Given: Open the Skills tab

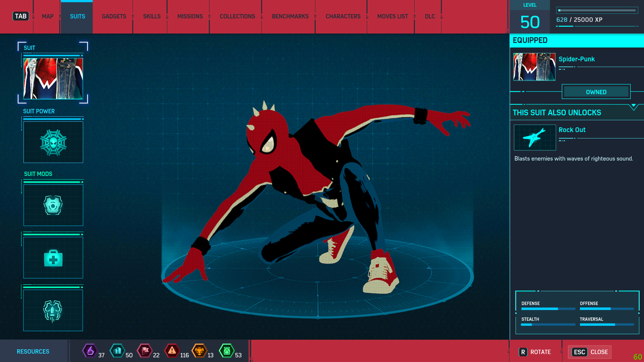Looking at the screenshot, I should pyautogui.click(x=152, y=16).
